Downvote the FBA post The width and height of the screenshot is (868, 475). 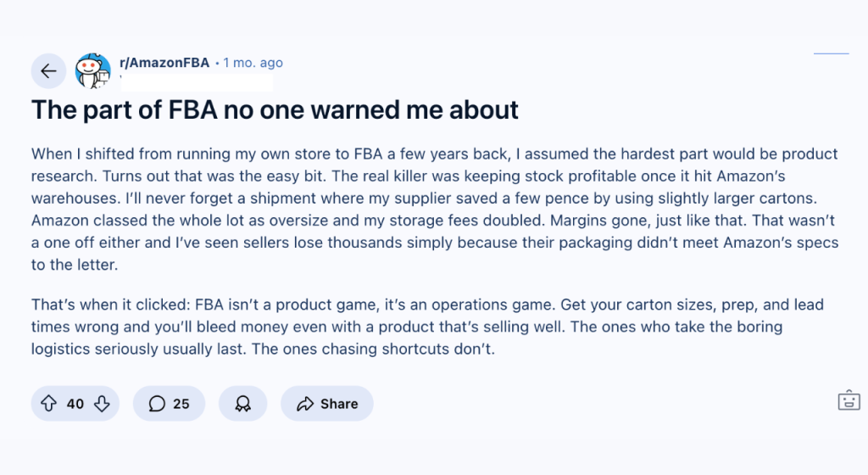coord(102,404)
